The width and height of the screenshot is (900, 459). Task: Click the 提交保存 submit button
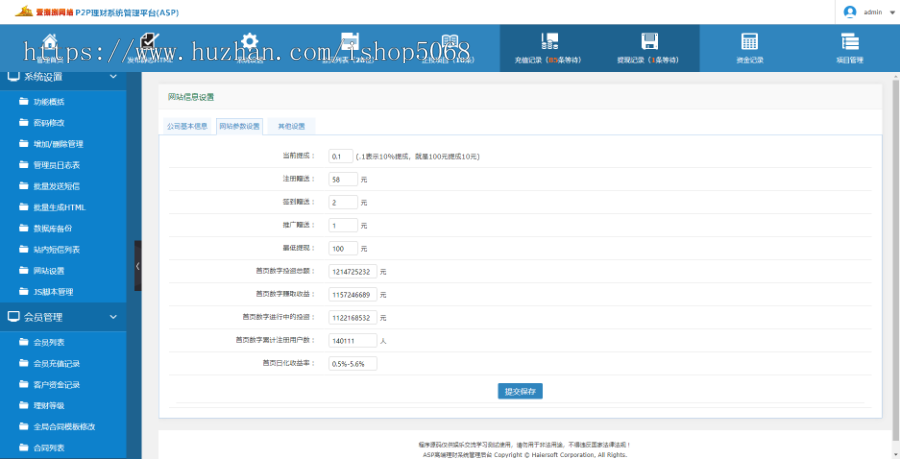[520, 390]
